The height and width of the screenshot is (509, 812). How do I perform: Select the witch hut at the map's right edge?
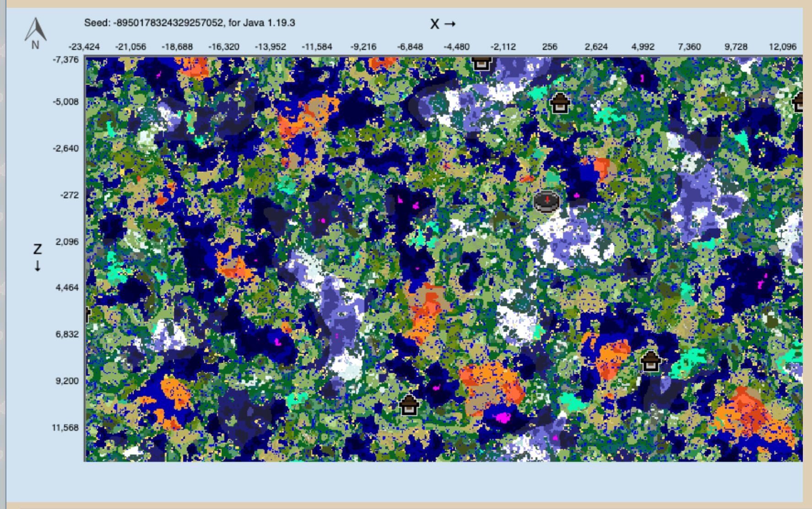pos(799,102)
